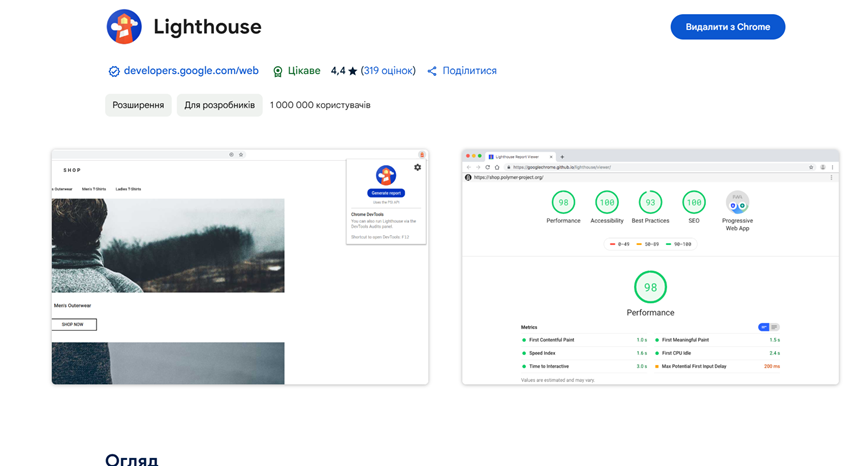Click the 4,4 rating value
This screenshot has height=466, width=850.
(x=338, y=71)
